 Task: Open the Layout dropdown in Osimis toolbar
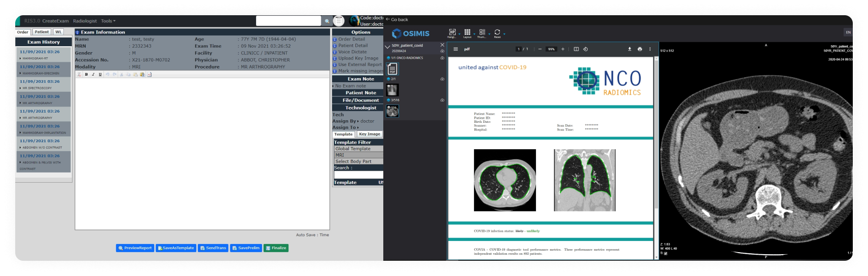467,33
